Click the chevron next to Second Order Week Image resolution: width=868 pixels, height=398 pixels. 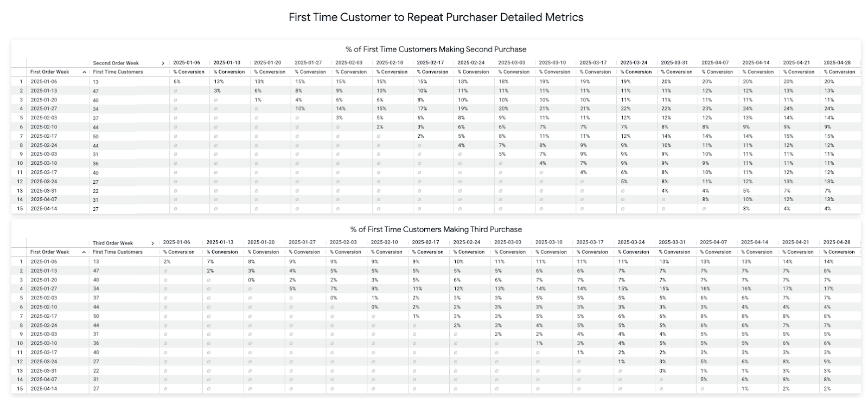click(163, 63)
